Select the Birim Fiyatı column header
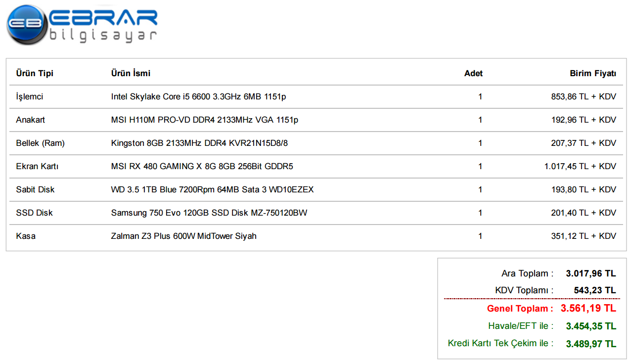Image resolution: width=629 pixels, height=364 pixels. [x=593, y=73]
